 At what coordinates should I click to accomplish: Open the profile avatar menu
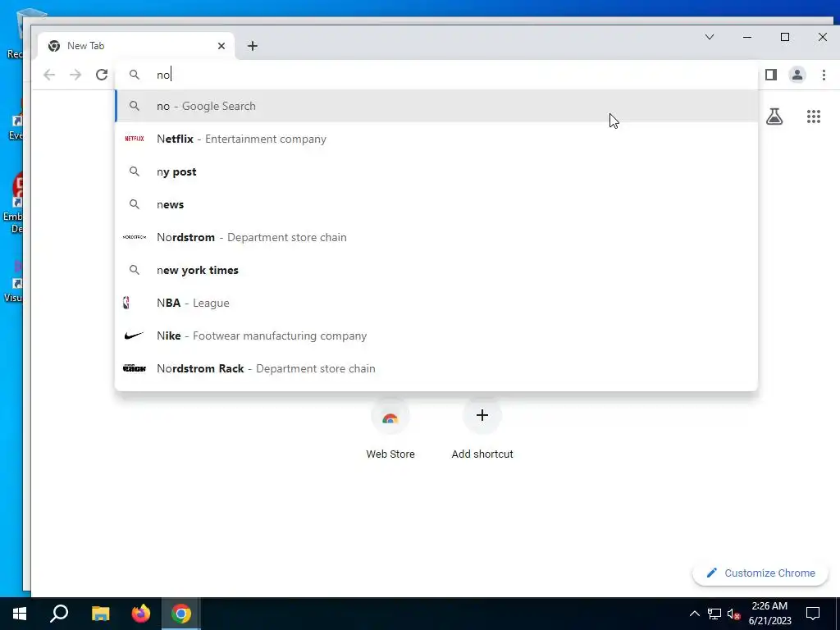pos(797,75)
